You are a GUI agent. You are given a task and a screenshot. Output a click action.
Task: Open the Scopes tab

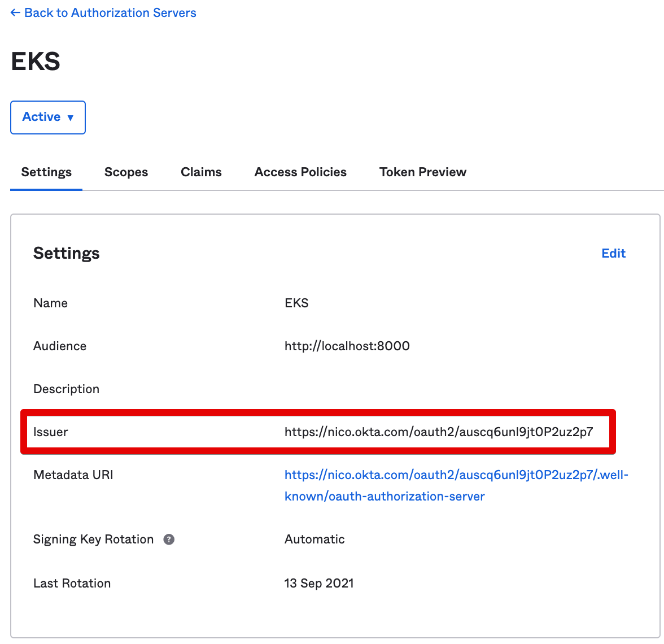126,172
